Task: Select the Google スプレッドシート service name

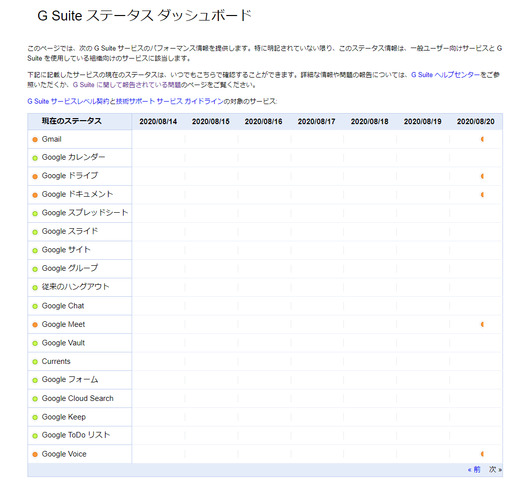Action: click(85, 213)
